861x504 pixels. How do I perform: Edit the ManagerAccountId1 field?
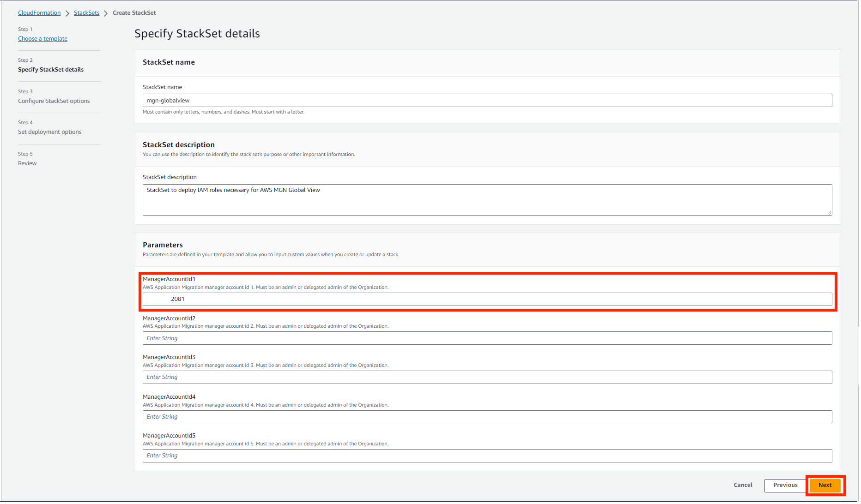point(487,299)
